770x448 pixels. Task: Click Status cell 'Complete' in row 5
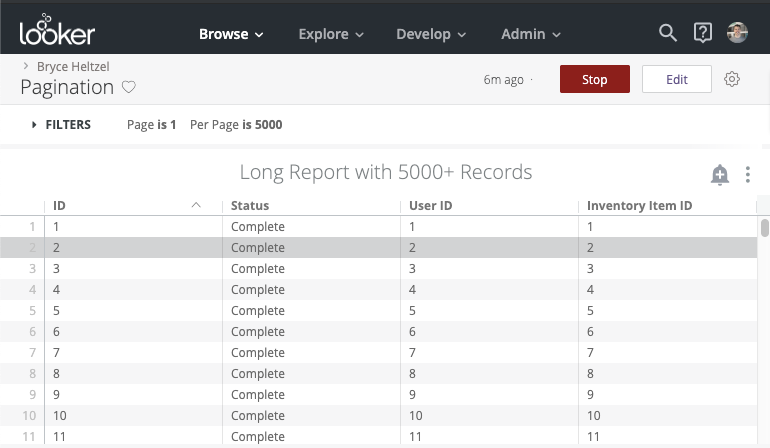point(258,310)
